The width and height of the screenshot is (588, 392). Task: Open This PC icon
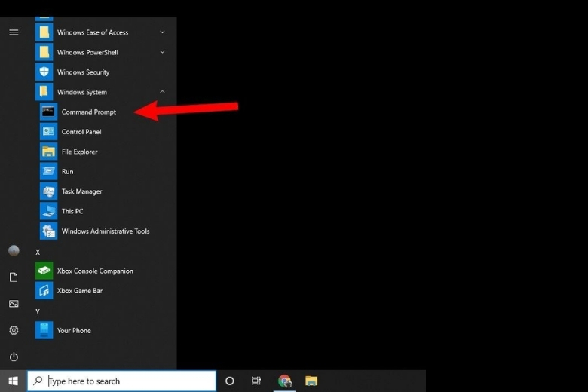point(48,211)
